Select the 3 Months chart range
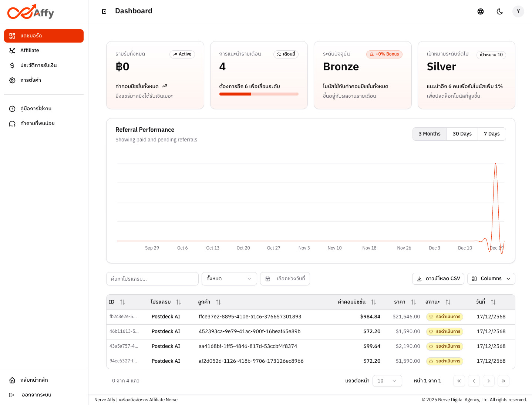The height and width of the screenshot is (405, 532). (x=430, y=134)
